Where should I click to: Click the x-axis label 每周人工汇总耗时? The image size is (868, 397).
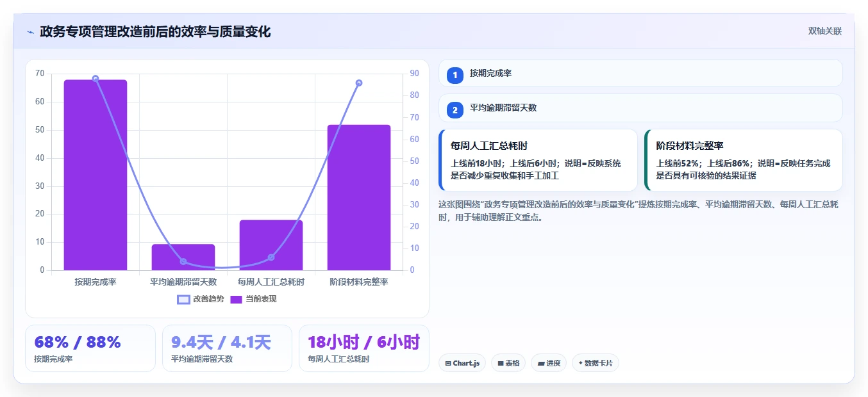[x=271, y=282]
